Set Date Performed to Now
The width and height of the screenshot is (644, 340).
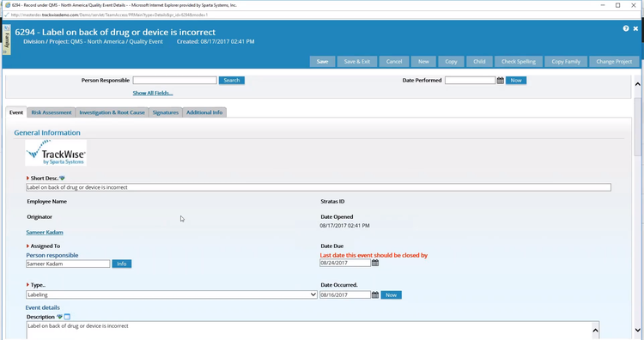[516, 81]
